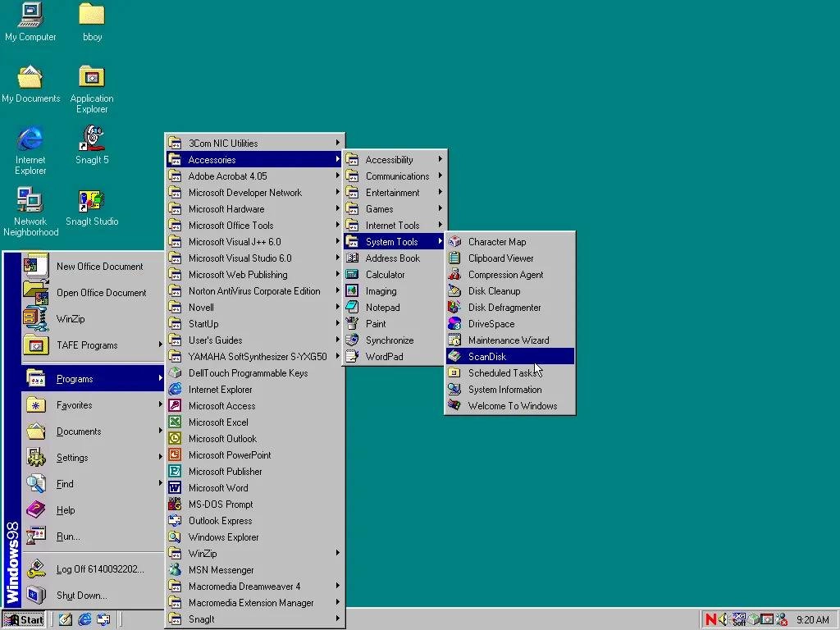
Task: Click Microsoft Excel icon
Action: pos(175,422)
